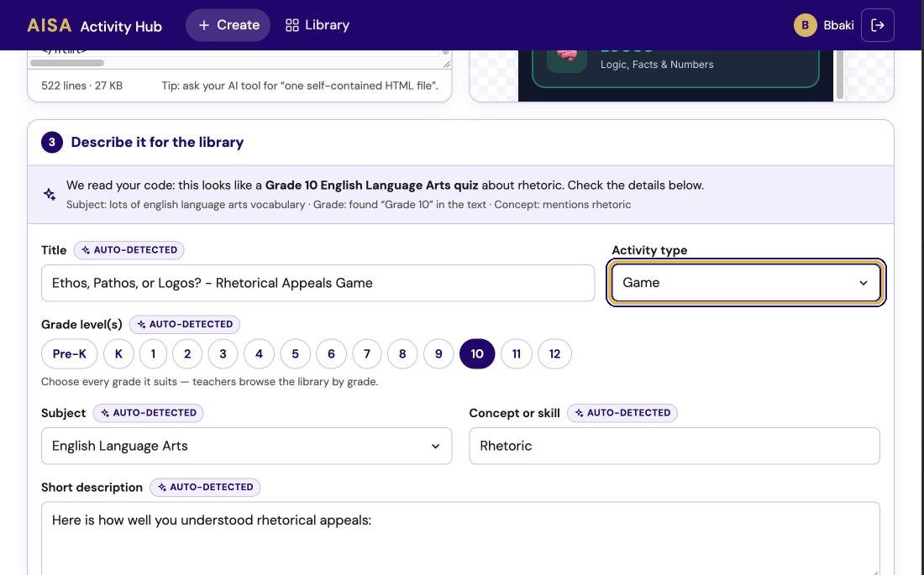
Task: Open the Activity type dropdown
Action: click(745, 283)
